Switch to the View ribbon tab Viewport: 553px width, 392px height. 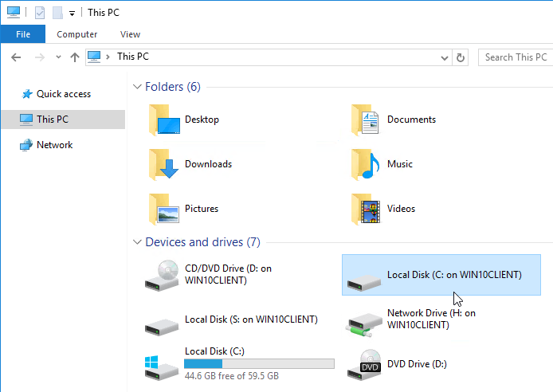(130, 34)
